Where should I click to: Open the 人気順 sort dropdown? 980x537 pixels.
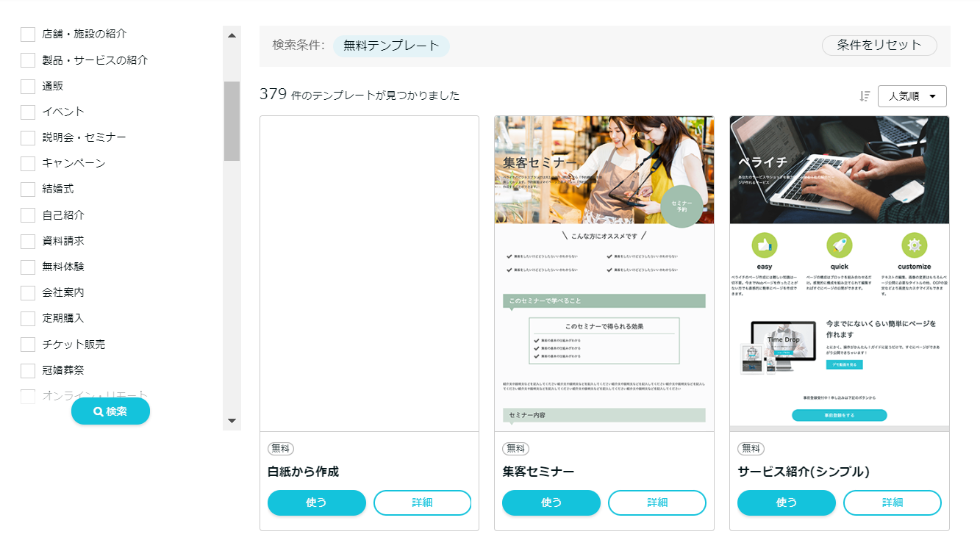[x=912, y=96]
